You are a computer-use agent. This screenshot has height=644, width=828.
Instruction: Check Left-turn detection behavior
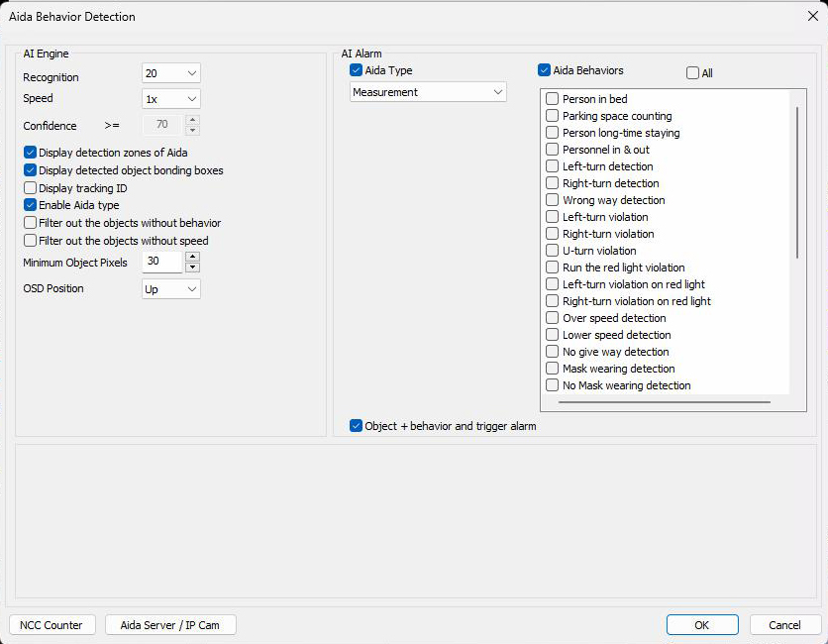(x=552, y=166)
